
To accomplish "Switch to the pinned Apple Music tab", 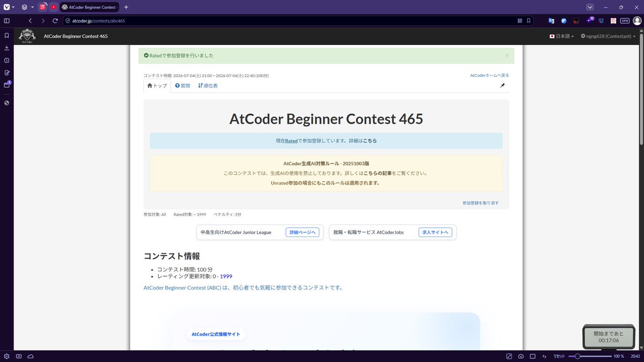I will pyautogui.click(x=43, y=8).
